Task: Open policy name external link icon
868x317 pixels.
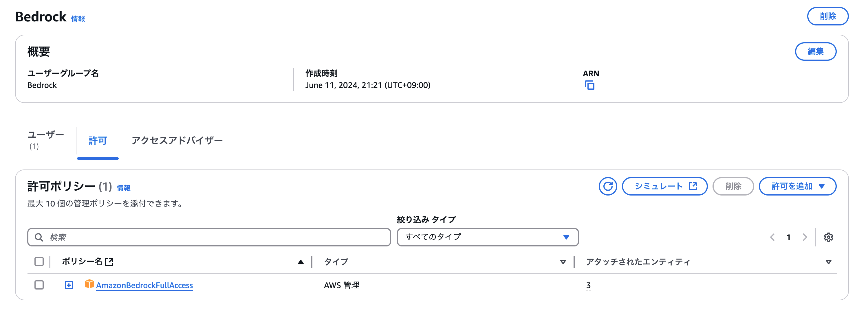Action: pos(109,261)
